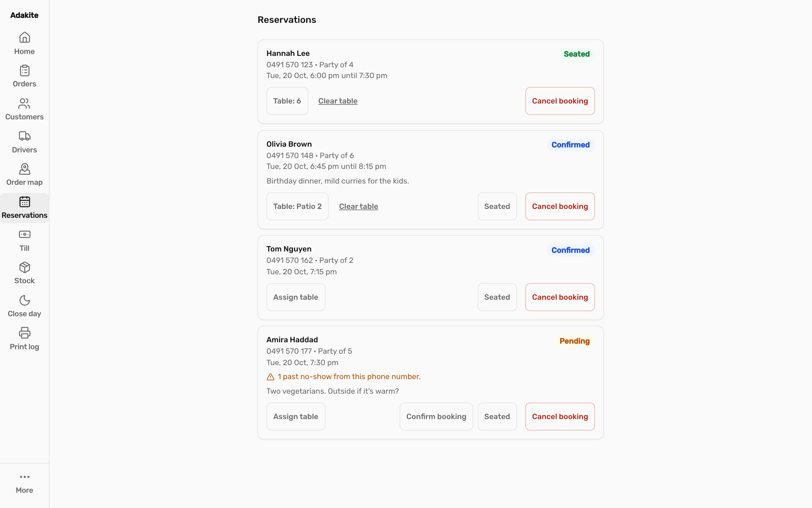This screenshot has width=812, height=508.
Task: Clear table for Hannah Lee
Action: tap(337, 101)
